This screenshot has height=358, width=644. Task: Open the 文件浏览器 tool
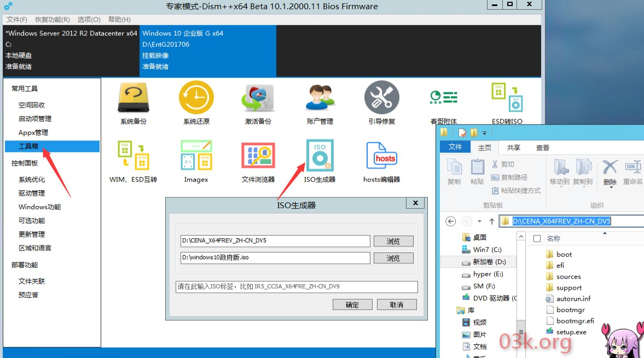coord(258,161)
